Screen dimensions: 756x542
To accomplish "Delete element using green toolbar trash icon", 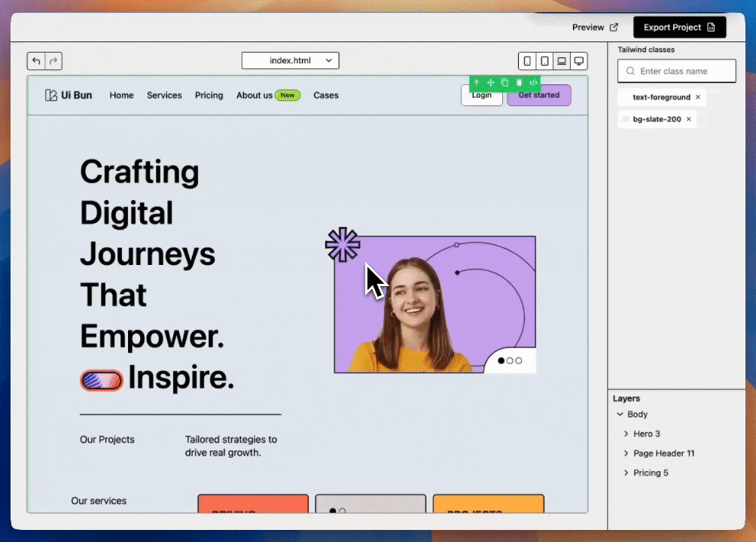I will click(519, 83).
